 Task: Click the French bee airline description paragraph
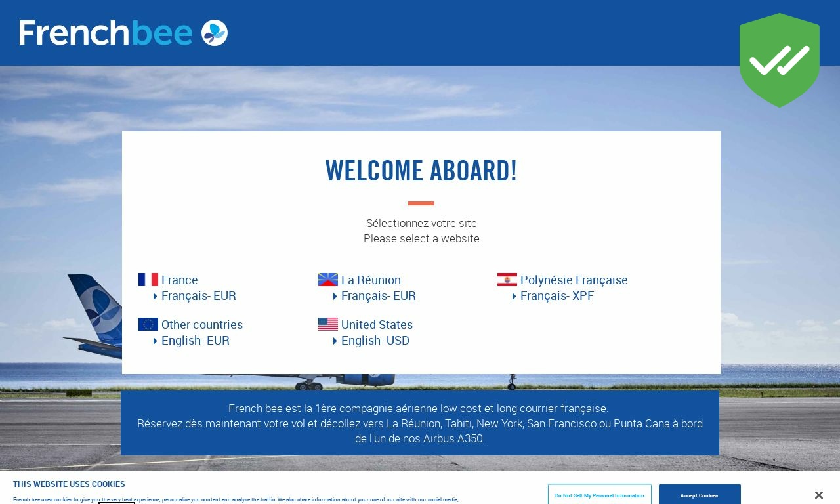(x=420, y=423)
